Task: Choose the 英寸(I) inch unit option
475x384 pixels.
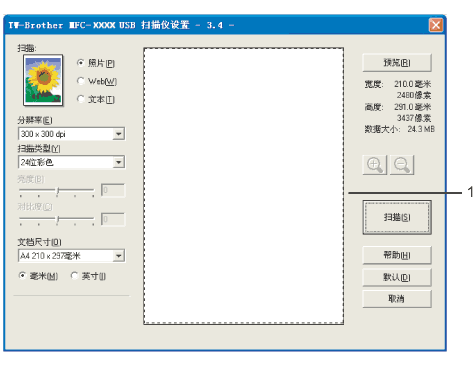Action: [74, 276]
